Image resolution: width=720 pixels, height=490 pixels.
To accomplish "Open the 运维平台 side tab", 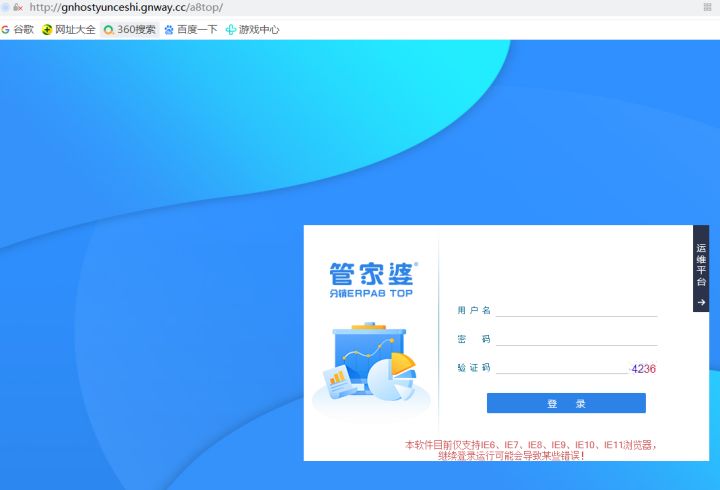I will pyautogui.click(x=701, y=269).
